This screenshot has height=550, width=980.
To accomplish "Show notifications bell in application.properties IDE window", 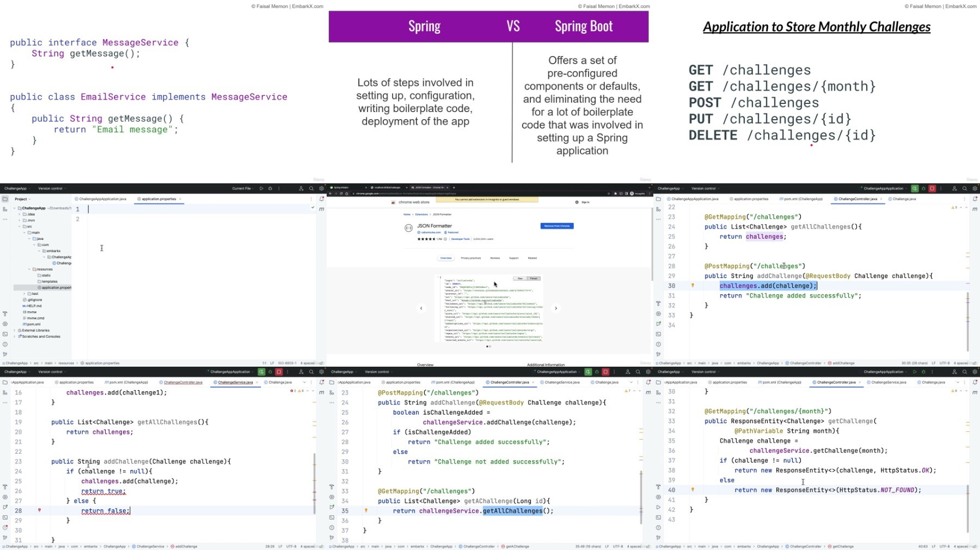I will [x=321, y=199].
